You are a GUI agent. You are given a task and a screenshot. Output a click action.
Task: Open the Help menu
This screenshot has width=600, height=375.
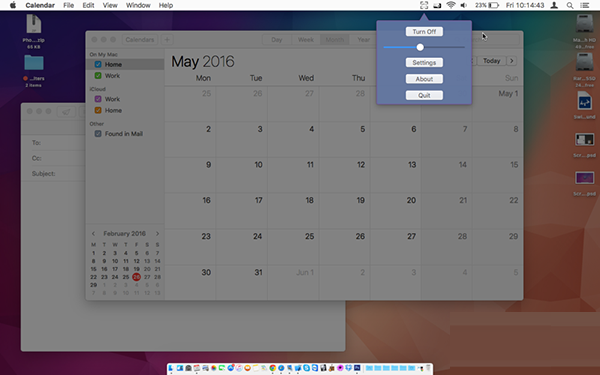[x=166, y=5]
